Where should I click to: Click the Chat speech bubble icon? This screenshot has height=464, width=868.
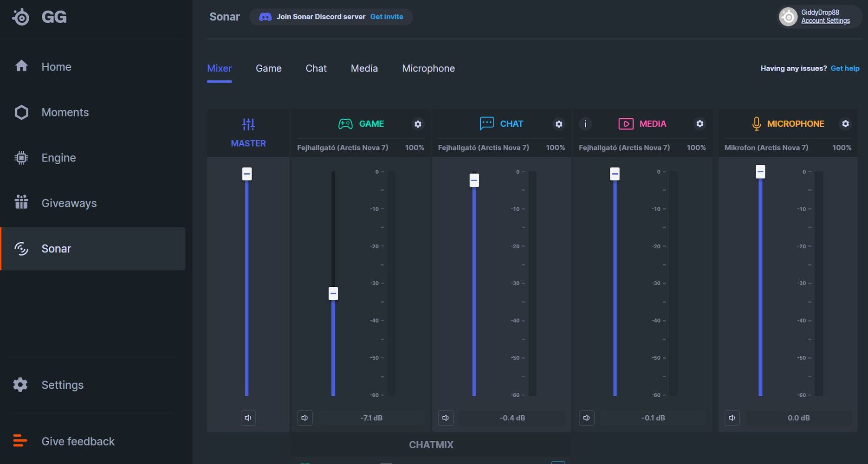click(x=486, y=123)
